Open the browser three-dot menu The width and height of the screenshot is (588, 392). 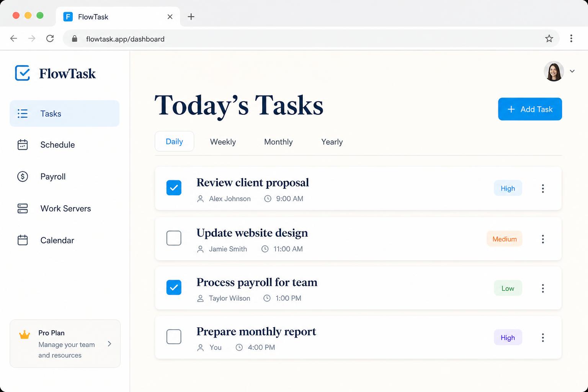click(x=571, y=38)
